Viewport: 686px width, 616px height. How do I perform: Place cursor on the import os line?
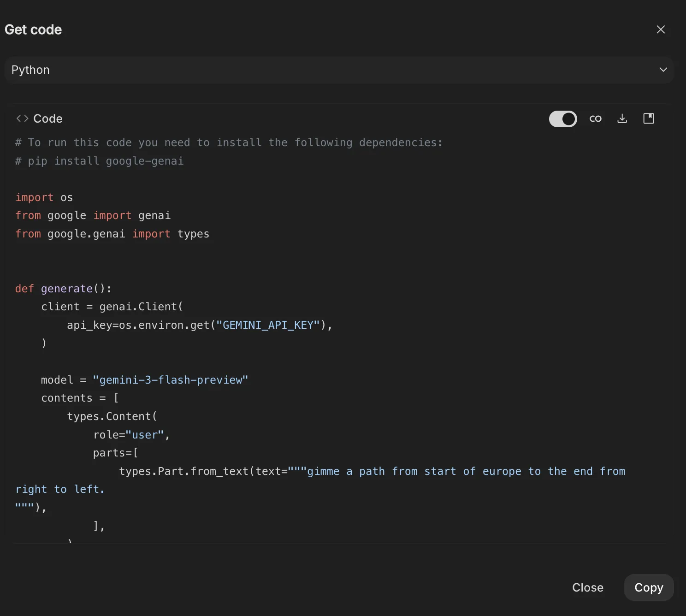tap(44, 197)
